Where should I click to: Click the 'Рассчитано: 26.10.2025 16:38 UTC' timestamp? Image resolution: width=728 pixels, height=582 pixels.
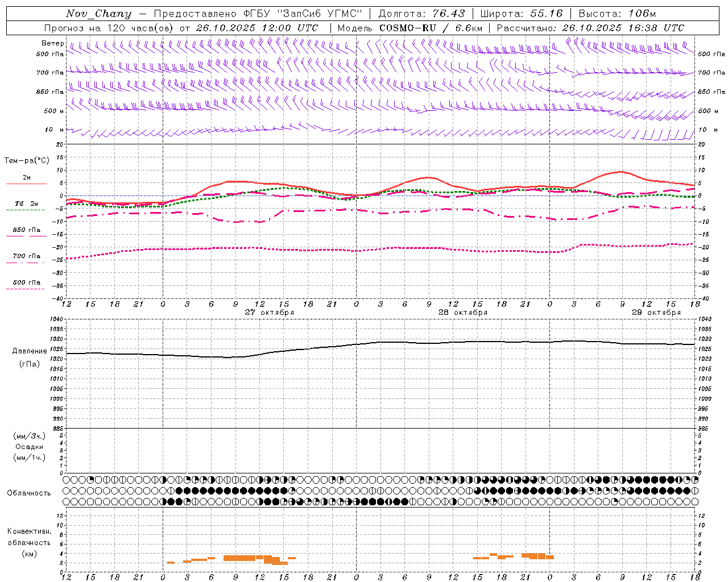point(590,28)
